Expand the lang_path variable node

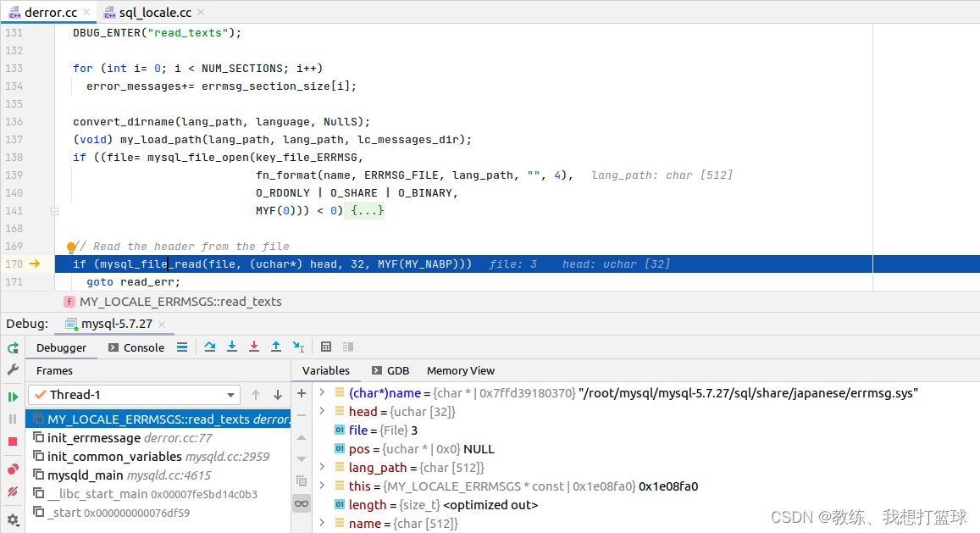click(x=322, y=467)
